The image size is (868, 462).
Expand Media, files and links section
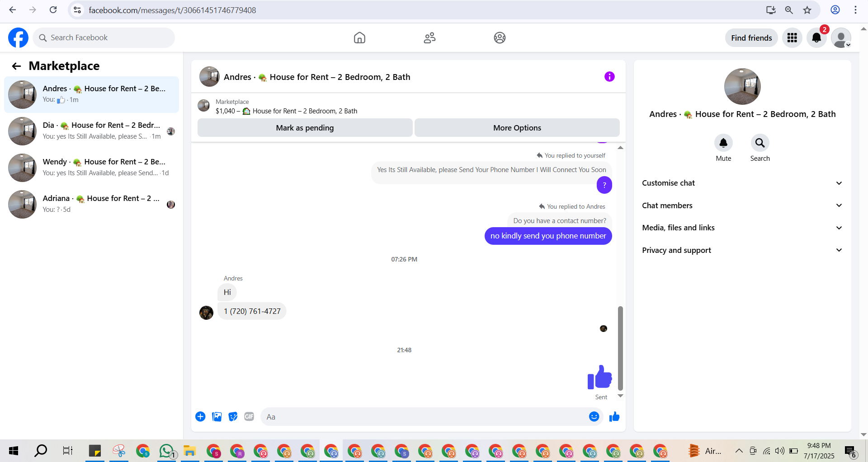742,228
